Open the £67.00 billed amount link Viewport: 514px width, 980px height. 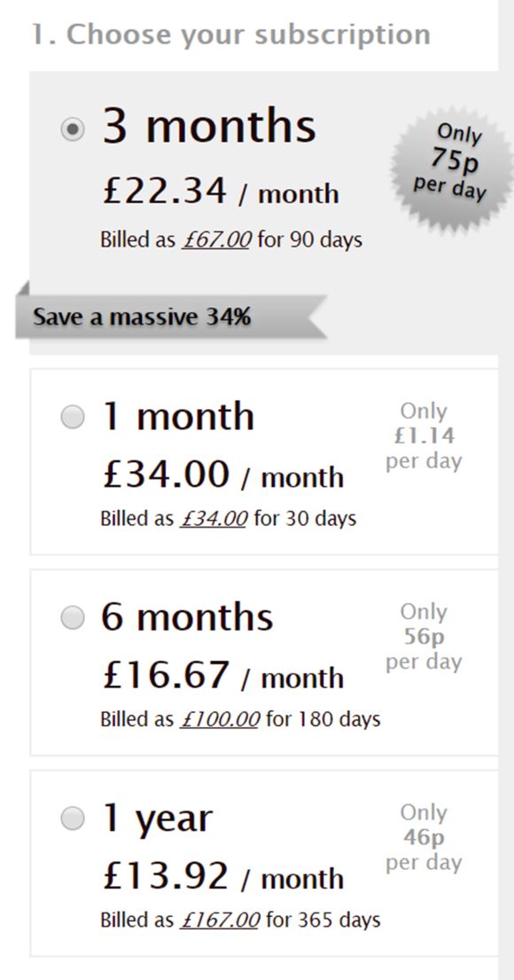click(217, 240)
